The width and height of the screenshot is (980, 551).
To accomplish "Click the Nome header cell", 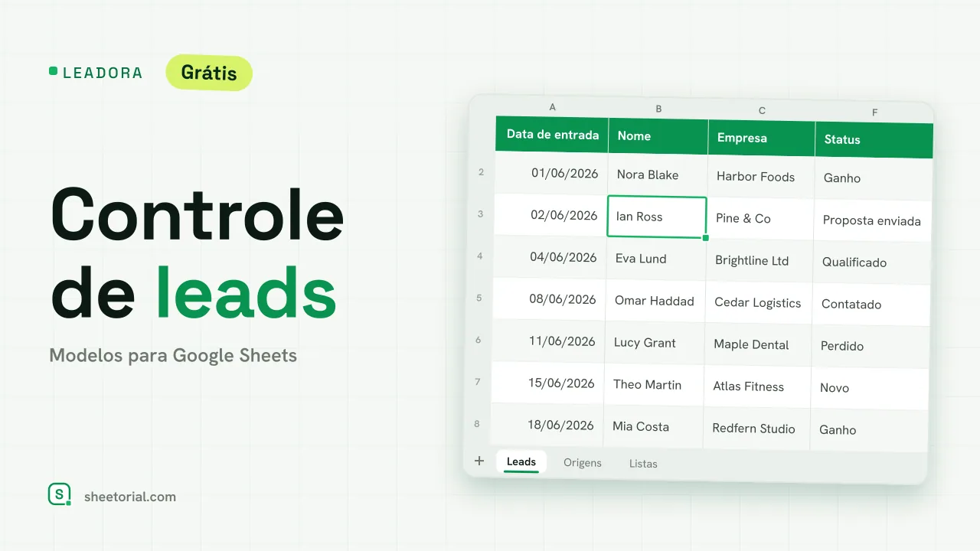I will point(658,136).
